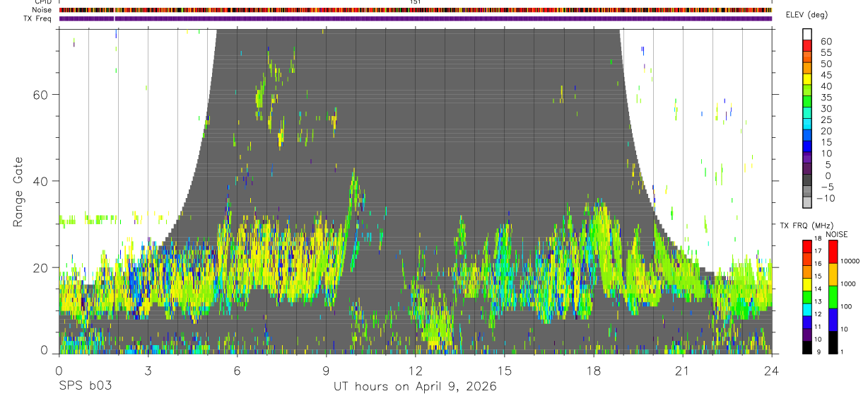Image resolution: width=868 pixels, height=401 pixels.
Task: Click the '10000' label on the NOISE colorbar
Action: pyautogui.click(x=850, y=262)
